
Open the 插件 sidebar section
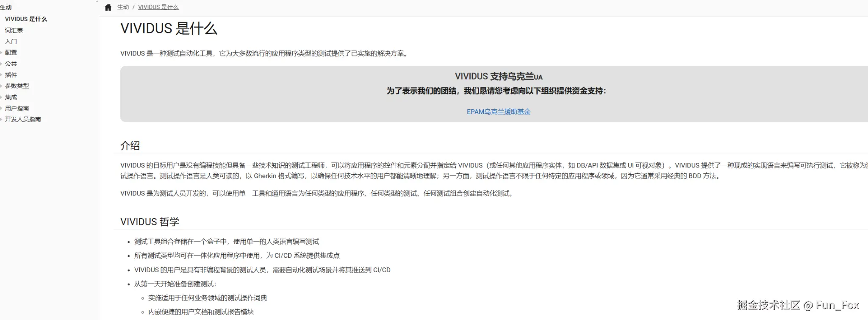tap(11, 75)
